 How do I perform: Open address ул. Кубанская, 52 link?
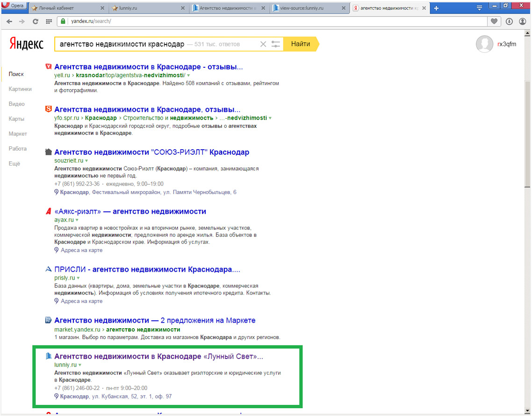pos(115,396)
